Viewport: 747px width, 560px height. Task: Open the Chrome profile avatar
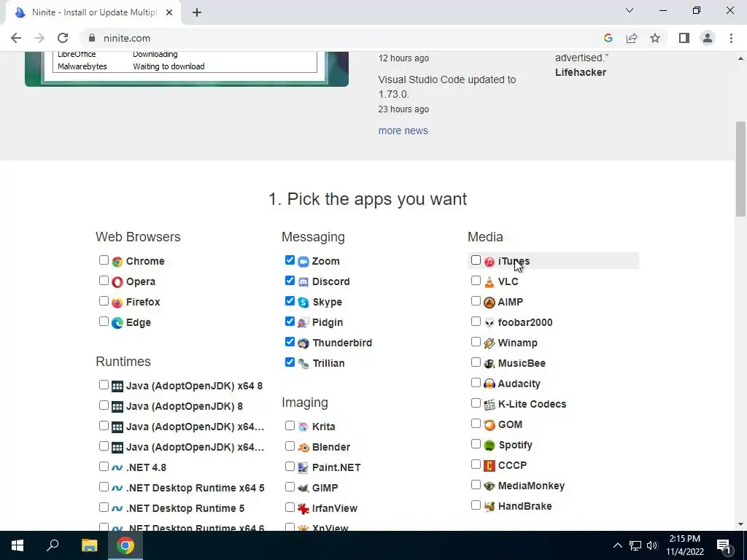(x=708, y=38)
